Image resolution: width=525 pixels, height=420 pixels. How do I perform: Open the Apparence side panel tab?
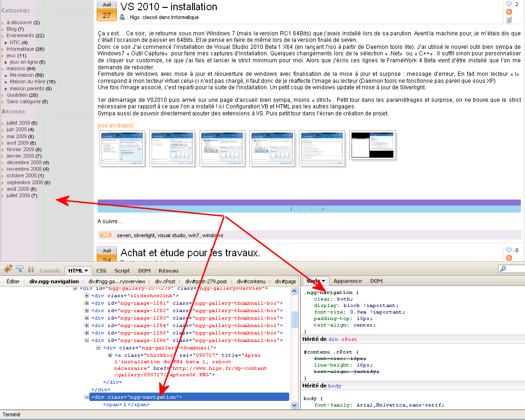(347, 281)
